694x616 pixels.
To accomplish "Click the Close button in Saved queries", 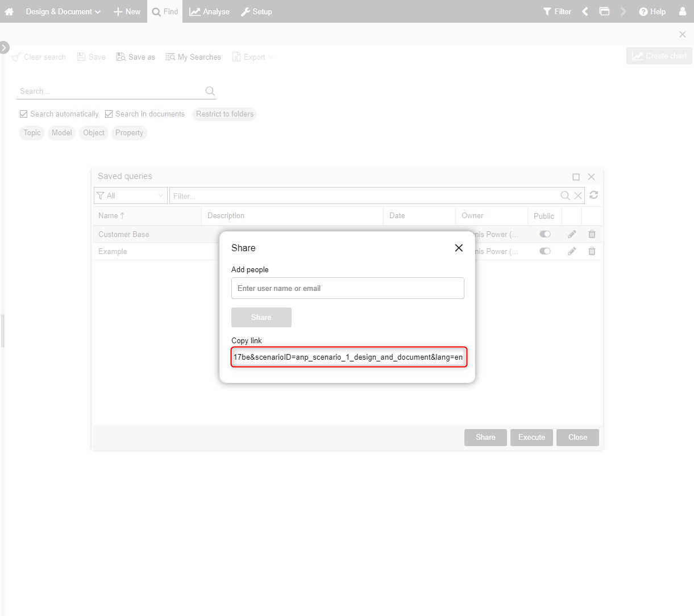I will click(577, 438).
